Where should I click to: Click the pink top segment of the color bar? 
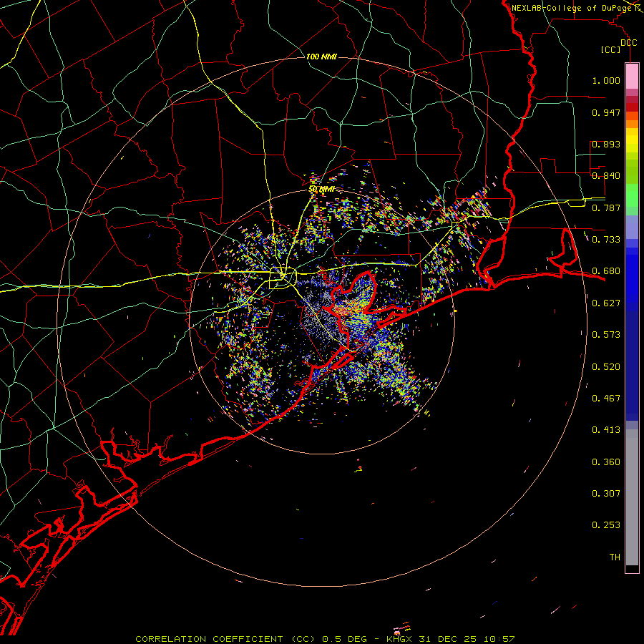[x=632, y=76]
